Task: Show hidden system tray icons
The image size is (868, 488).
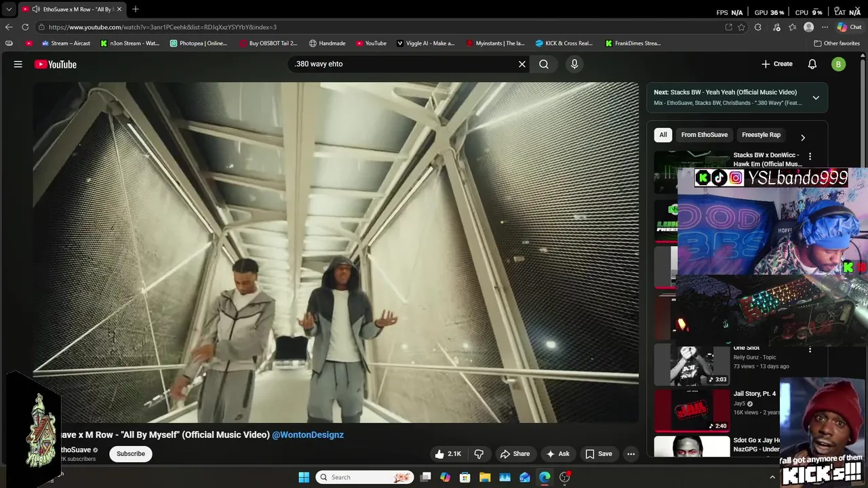Action: coord(772,477)
